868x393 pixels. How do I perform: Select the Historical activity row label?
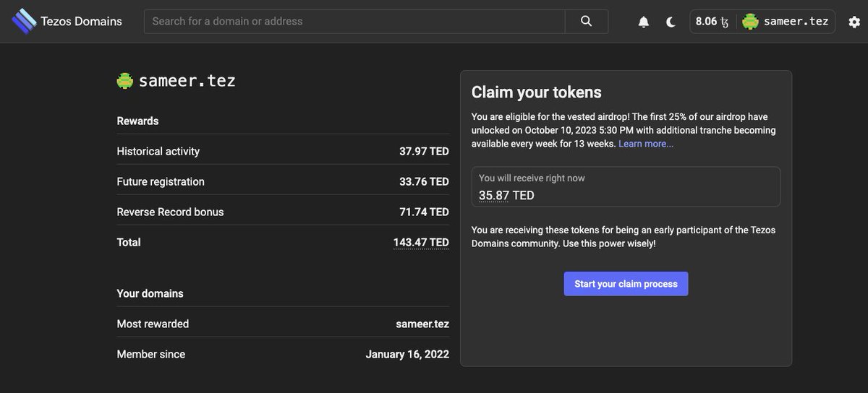[158, 151]
